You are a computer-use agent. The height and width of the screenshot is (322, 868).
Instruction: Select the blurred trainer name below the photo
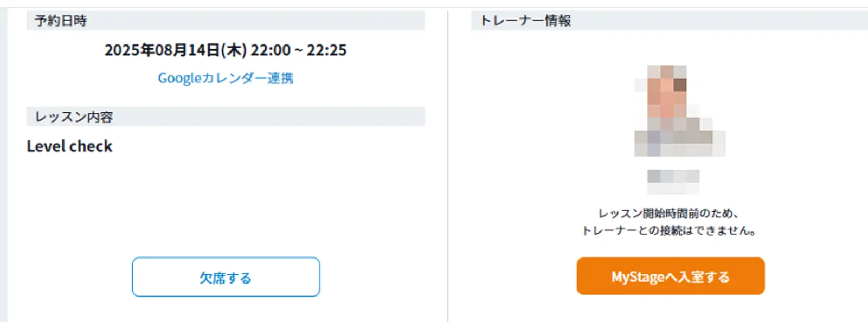click(x=673, y=176)
